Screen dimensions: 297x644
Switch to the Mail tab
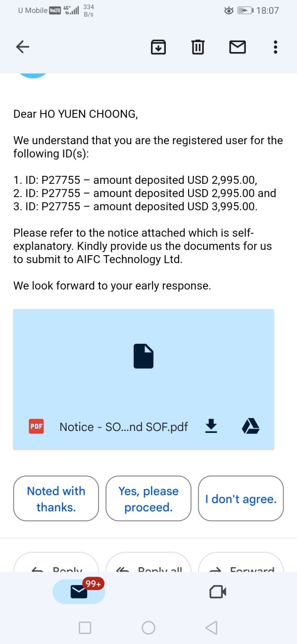(79, 591)
